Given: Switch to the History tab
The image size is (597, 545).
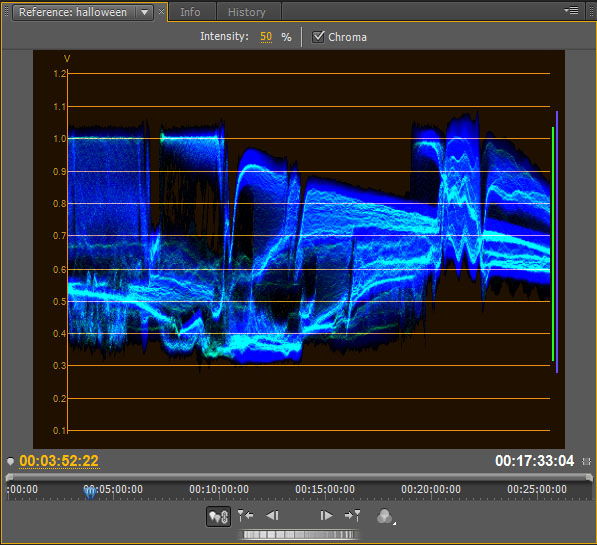Looking at the screenshot, I should pos(247,12).
